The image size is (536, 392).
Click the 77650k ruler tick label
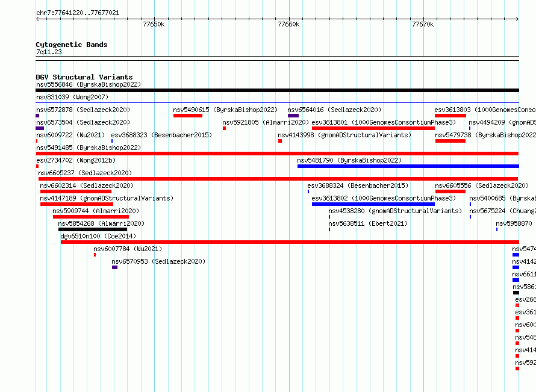pyautogui.click(x=154, y=24)
